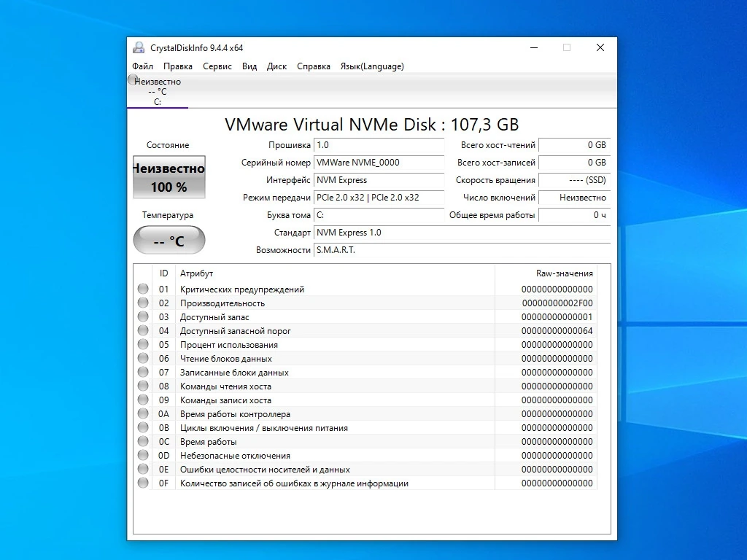Click status circle for 09 Команды записи хоста
747x560 pixels.
143,399
